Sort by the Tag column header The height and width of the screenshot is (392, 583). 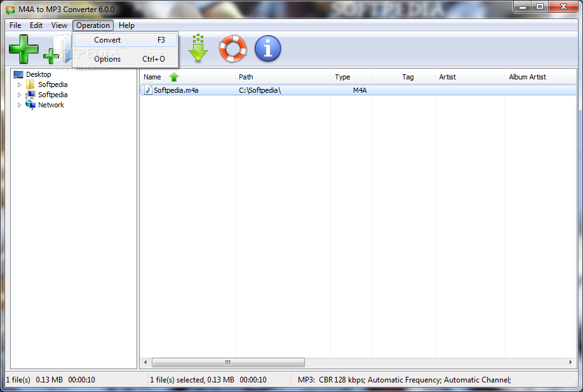point(404,77)
